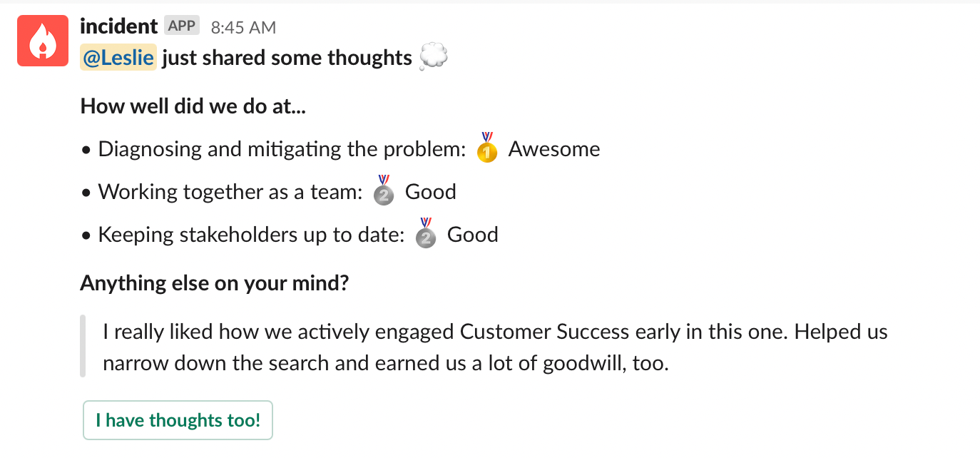Viewport: 980px width, 458px height.
Task: Click the 'I have thoughts too!' button
Action: tap(178, 420)
